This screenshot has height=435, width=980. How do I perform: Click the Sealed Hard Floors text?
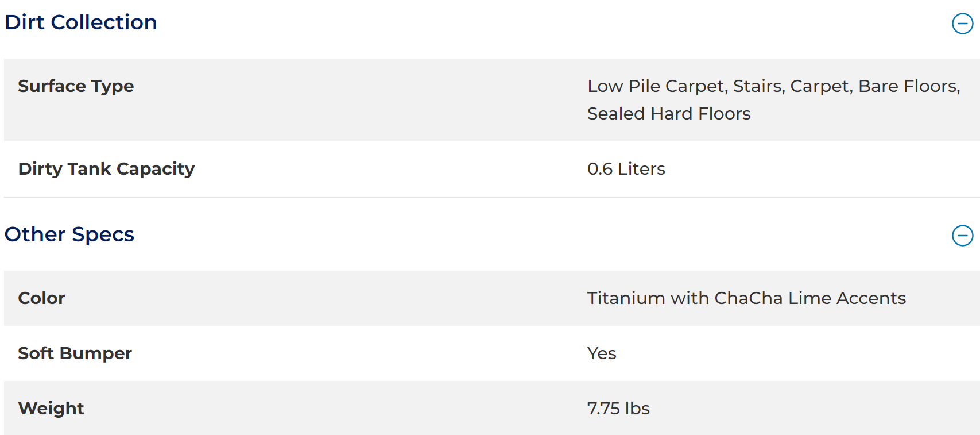(x=669, y=114)
